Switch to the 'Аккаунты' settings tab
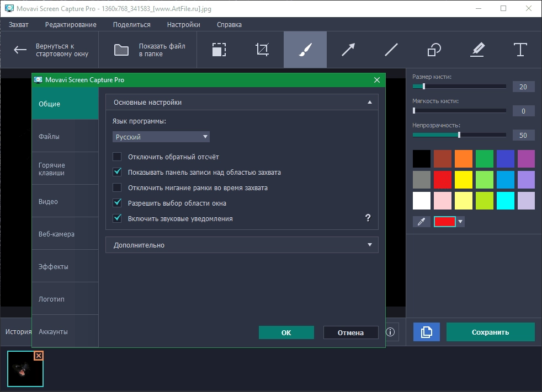 [65, 331]
